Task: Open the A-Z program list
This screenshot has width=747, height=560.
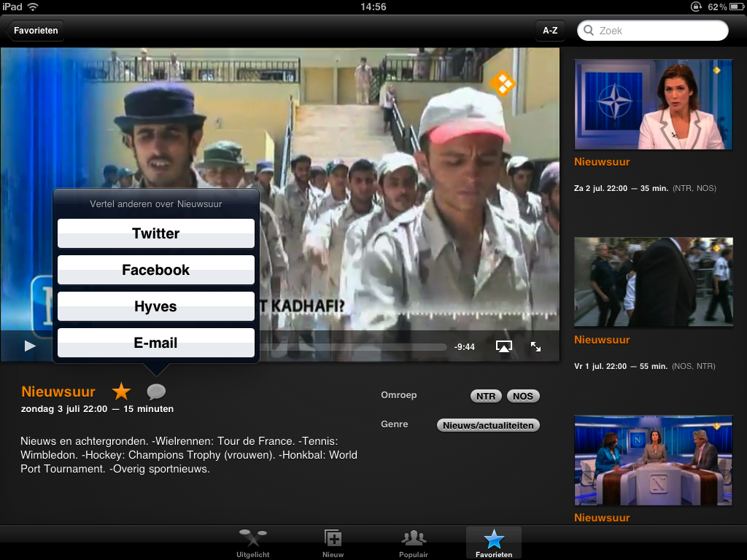Action: pyautogui.click(x=550, y=31)
